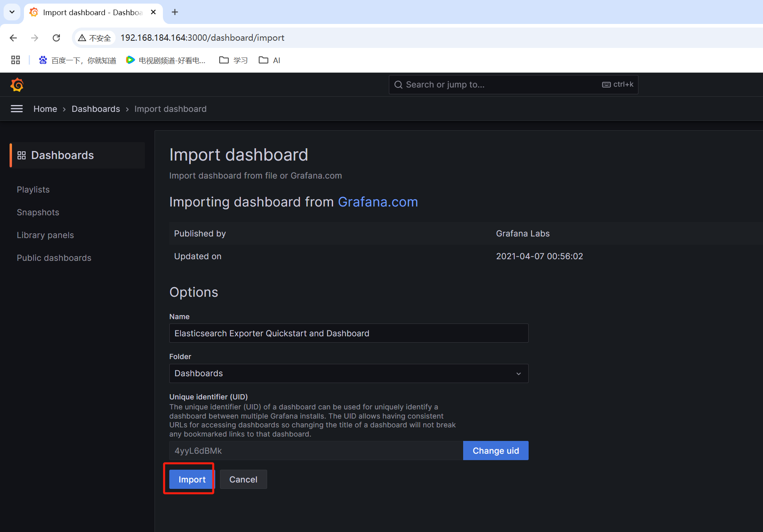
Task: Open Snapshots in the sidebar
Action: coord(38,212)
